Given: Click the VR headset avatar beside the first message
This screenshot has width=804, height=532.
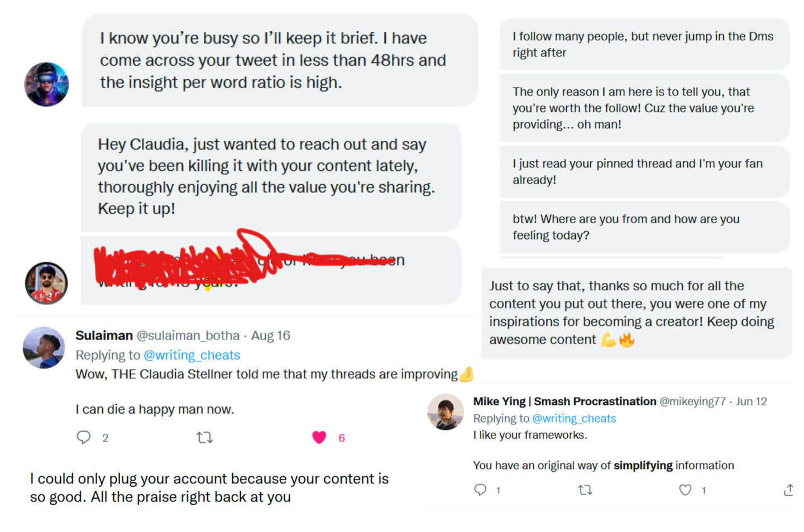Looking at the screenshot, I should [46, 84].
